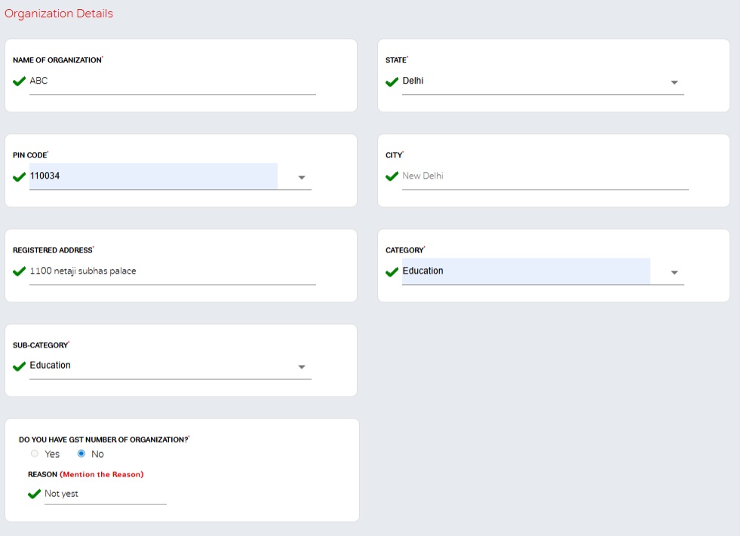
Task: Click the Organization Details heading
Action: (x=59, y=13)
